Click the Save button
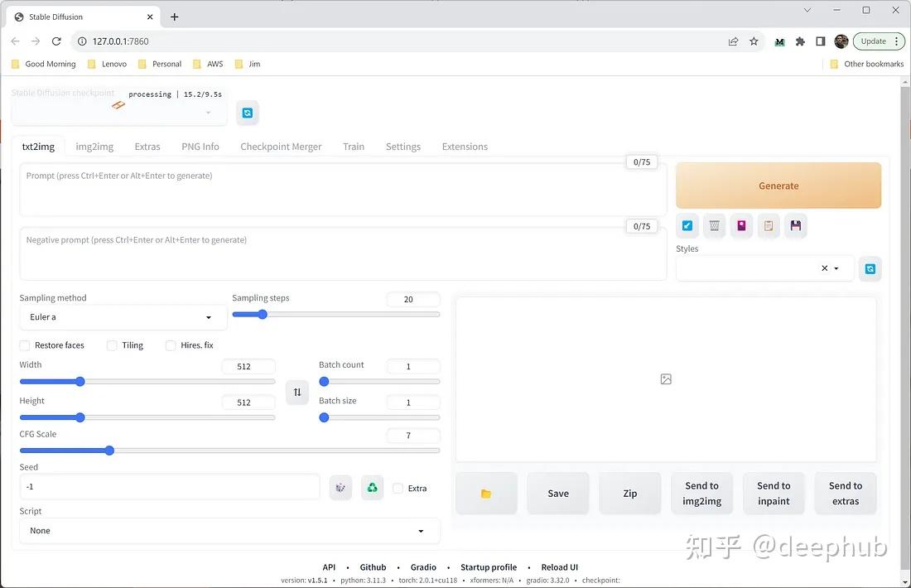The height and width of the screenshot is (588, 911). point(558,494)
